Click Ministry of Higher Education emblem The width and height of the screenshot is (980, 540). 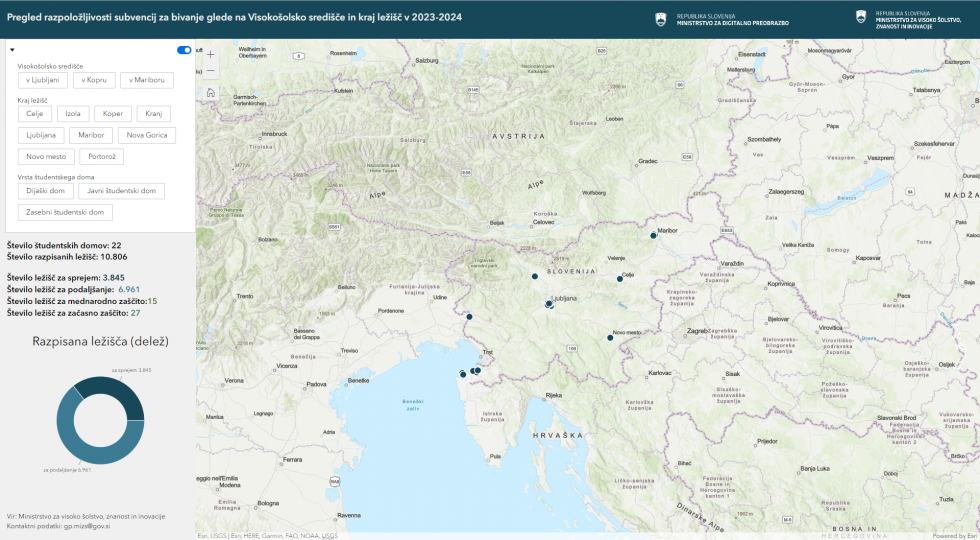point(860,17)
